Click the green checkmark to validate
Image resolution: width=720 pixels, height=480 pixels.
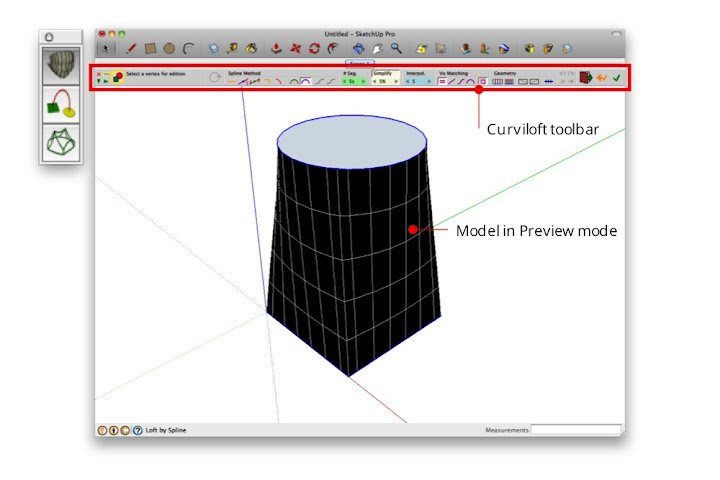pyautogui.click(x=616, y=78)
